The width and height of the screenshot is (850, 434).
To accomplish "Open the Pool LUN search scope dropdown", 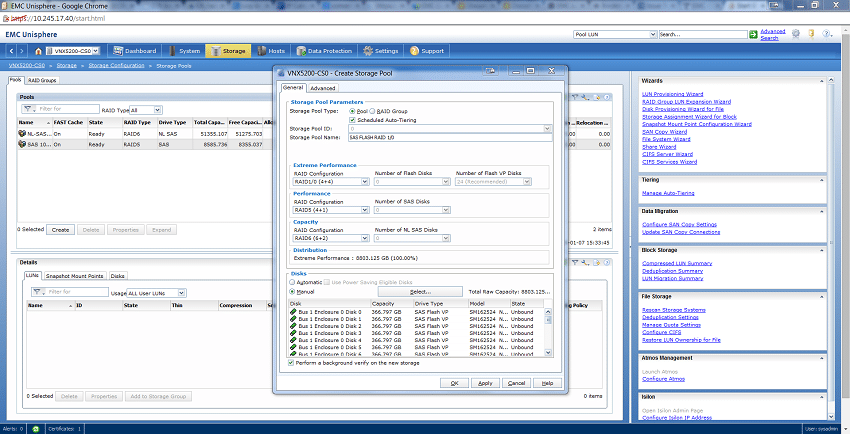I will click(x=615, y=34).
